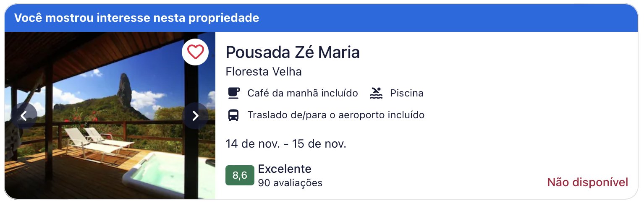Click the swimmer pool icon
The height and width of the screenshot is (203, 644).
pos(376,93)
